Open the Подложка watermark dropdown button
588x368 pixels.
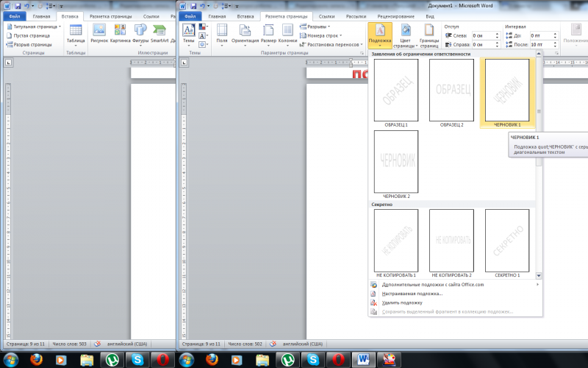(x=380, y=35)
